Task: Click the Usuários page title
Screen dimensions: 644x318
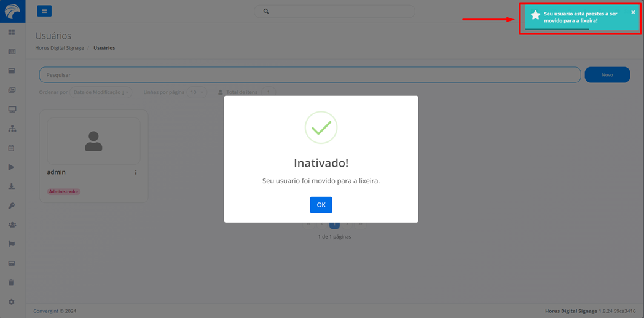Action: pyautogui.click(x=53, y=36)
